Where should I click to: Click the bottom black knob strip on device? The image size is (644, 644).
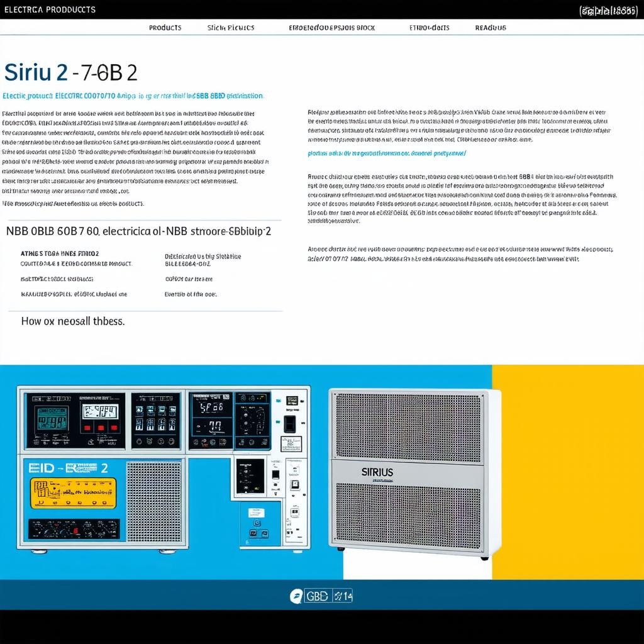pyautogui.click(x=74, y=528)
